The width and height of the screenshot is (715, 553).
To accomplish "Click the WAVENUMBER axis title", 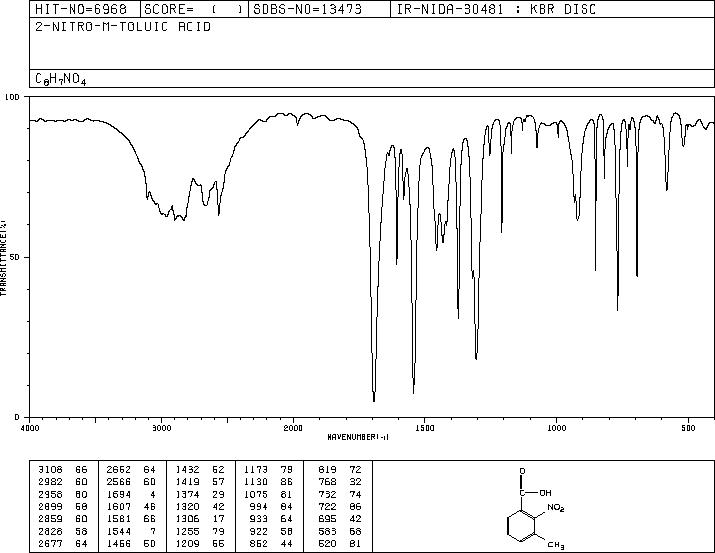I will pyautogui.click(x=358, y=437).
